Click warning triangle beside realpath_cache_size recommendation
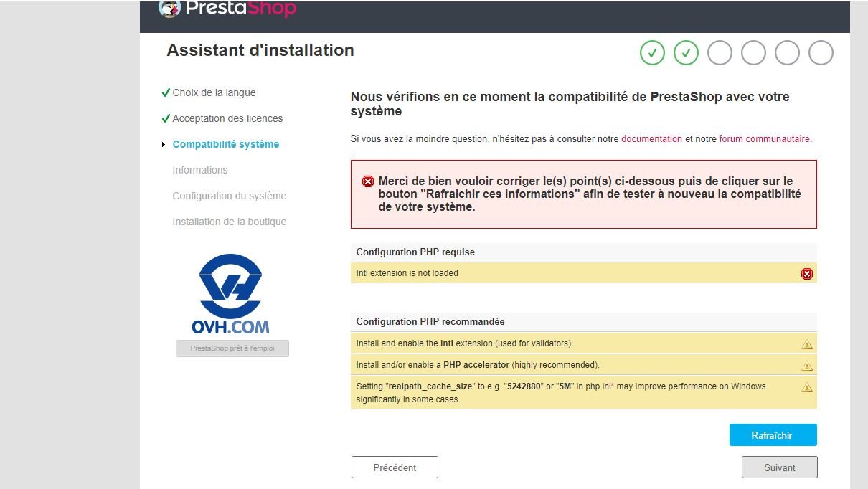868x489 pixels. (x=807, y=387)
